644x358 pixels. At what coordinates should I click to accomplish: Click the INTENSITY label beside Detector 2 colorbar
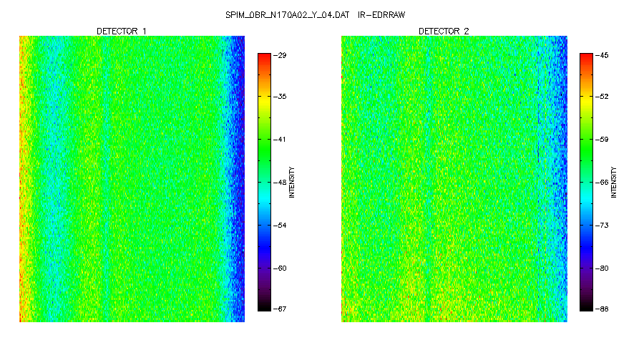(614, 182)
